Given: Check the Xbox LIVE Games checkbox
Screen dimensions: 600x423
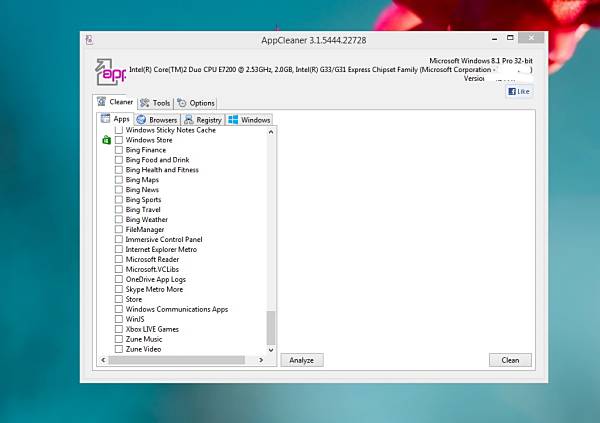Looking at the screenshot, I should pyautogui.click(x=119, y=329).
